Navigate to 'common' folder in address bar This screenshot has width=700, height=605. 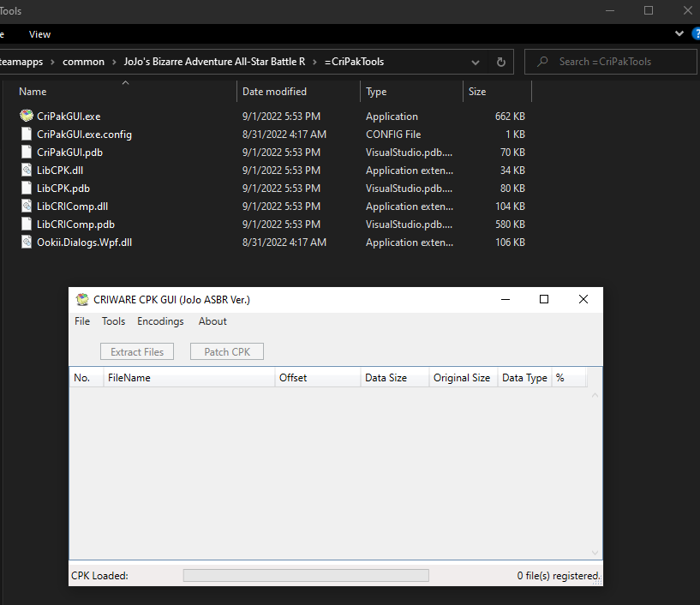(x=83, y=62)
